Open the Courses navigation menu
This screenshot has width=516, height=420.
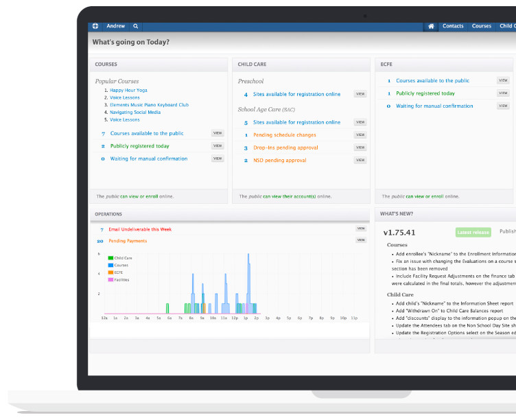click(x=482, y=26)
